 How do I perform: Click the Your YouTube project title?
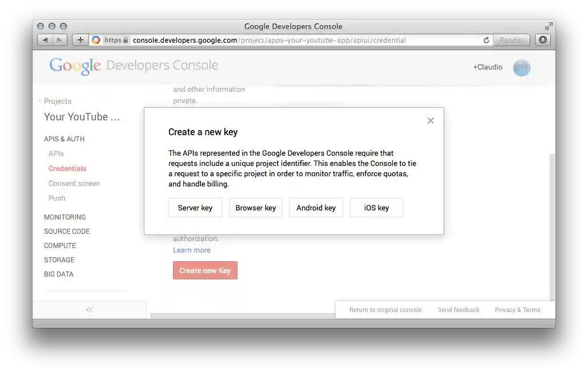pyautogui.click(x=82, y=117)
